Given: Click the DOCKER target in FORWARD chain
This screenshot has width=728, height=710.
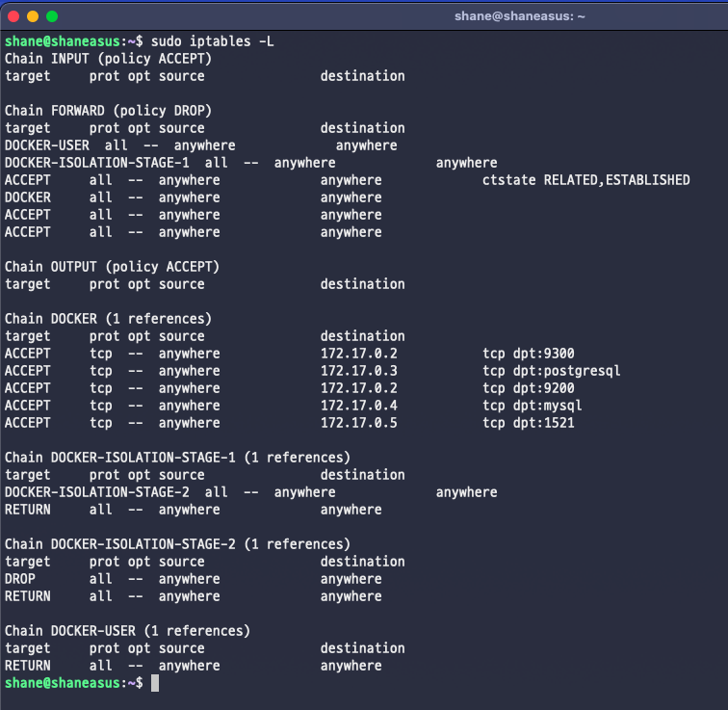Looking at the screenshot, I should pyautogui.click(x=27, y=197).
